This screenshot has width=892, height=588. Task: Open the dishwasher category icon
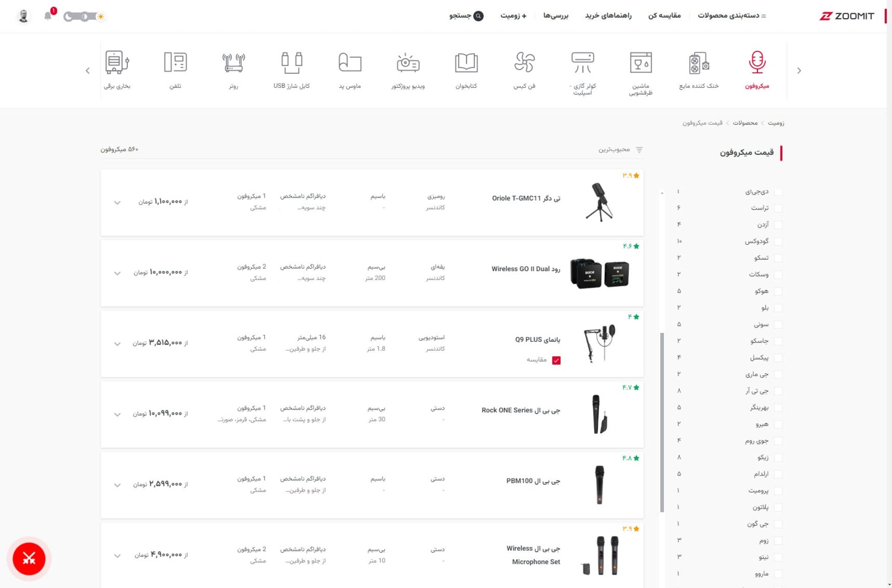641,63
